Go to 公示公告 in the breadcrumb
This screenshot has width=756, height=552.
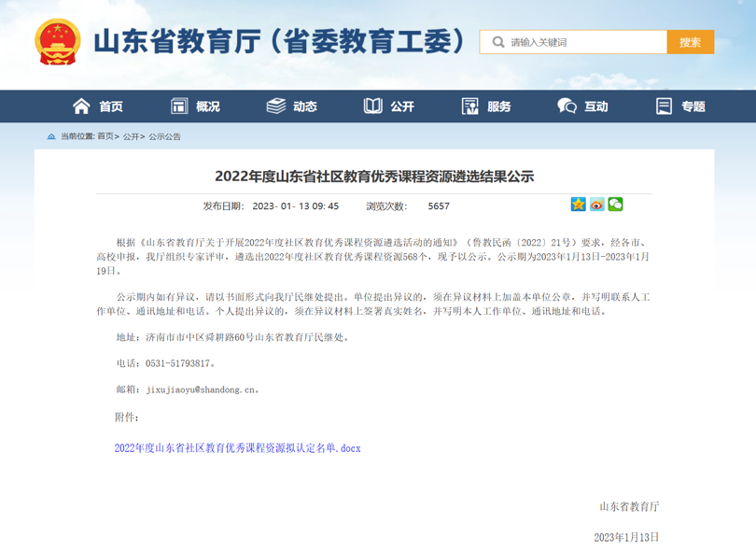coord(164,137)
